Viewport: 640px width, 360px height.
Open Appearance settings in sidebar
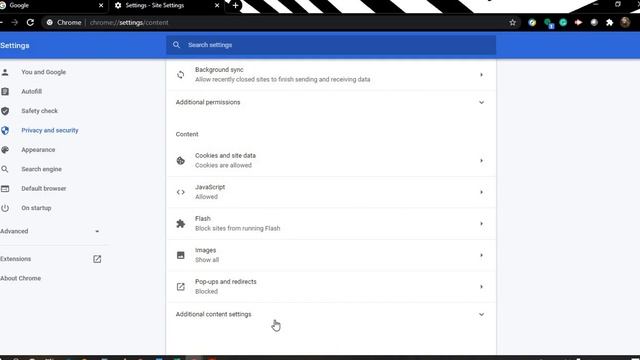pos(38,150)
